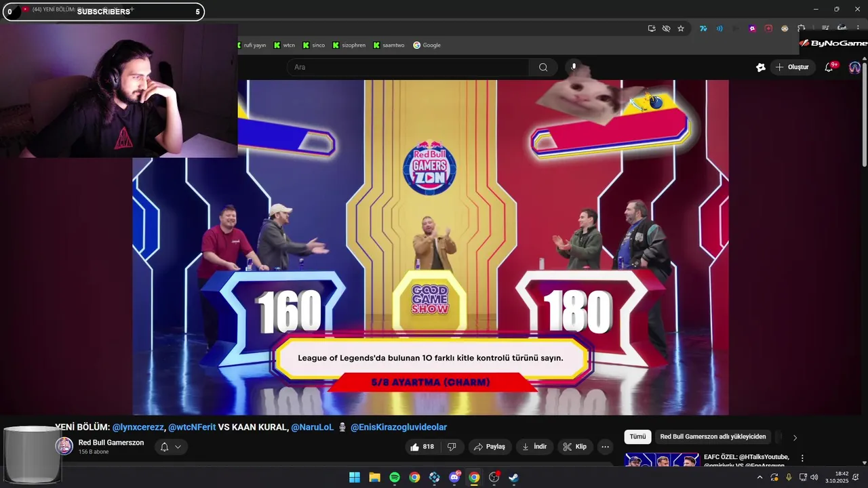Open more actions ellipsis under video

click(x=605, y=447)
